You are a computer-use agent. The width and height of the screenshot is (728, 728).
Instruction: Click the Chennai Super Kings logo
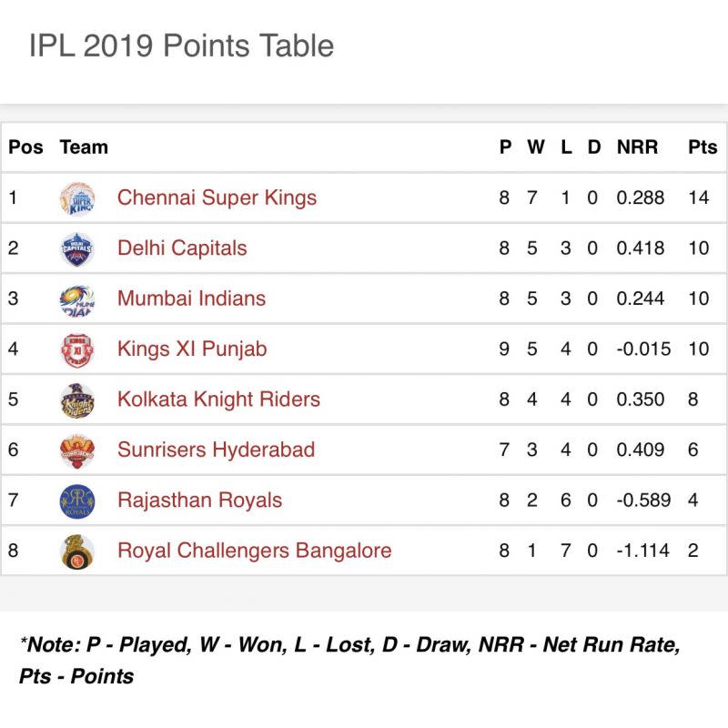[77, 197]
